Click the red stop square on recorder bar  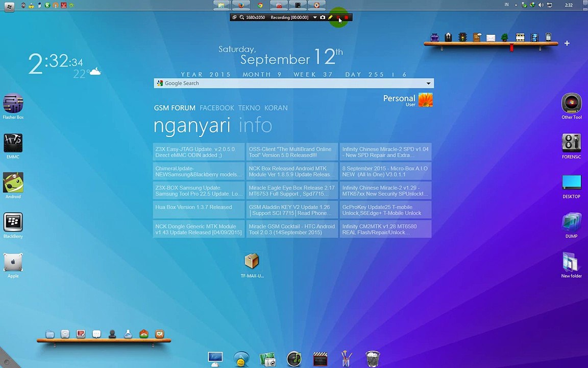pyautogui.click(x=347, y=17)
